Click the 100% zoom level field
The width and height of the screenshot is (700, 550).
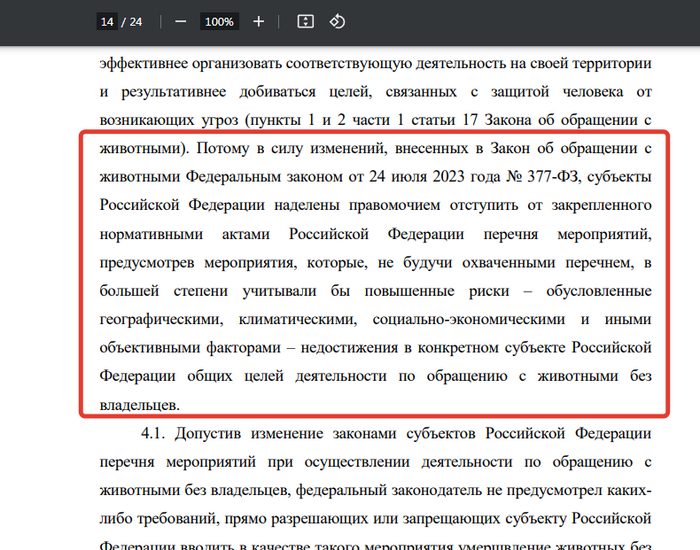pyautogui.click(x=218, y=21)
